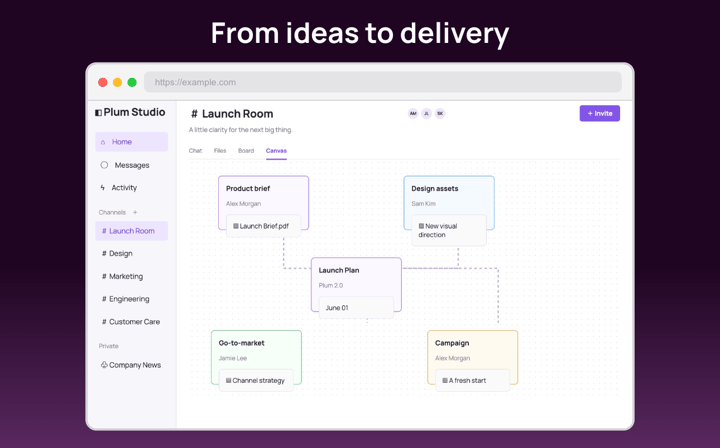Select the Launch Room channel

tap(131, 231)
